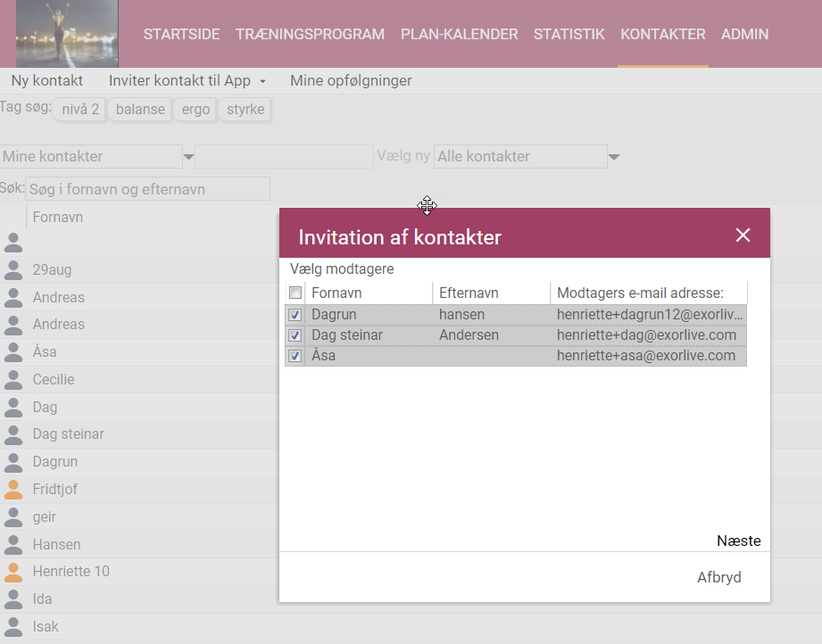
Task: Click the Mine kontakter combo box field
Action: [x=91, y=156]
